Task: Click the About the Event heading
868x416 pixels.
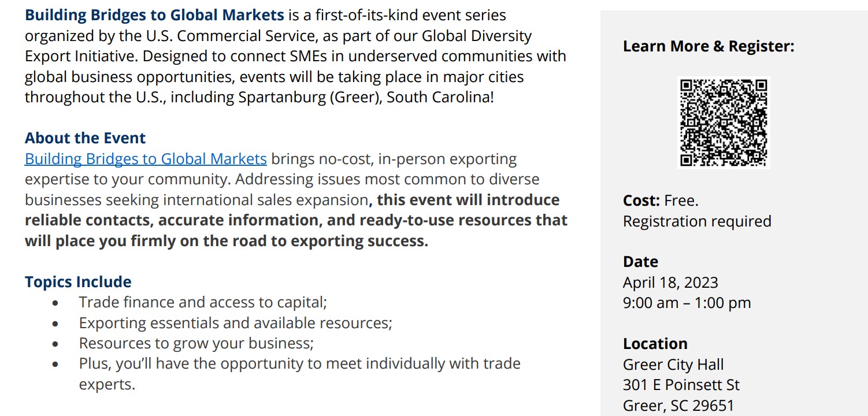Action: point(85,138)
